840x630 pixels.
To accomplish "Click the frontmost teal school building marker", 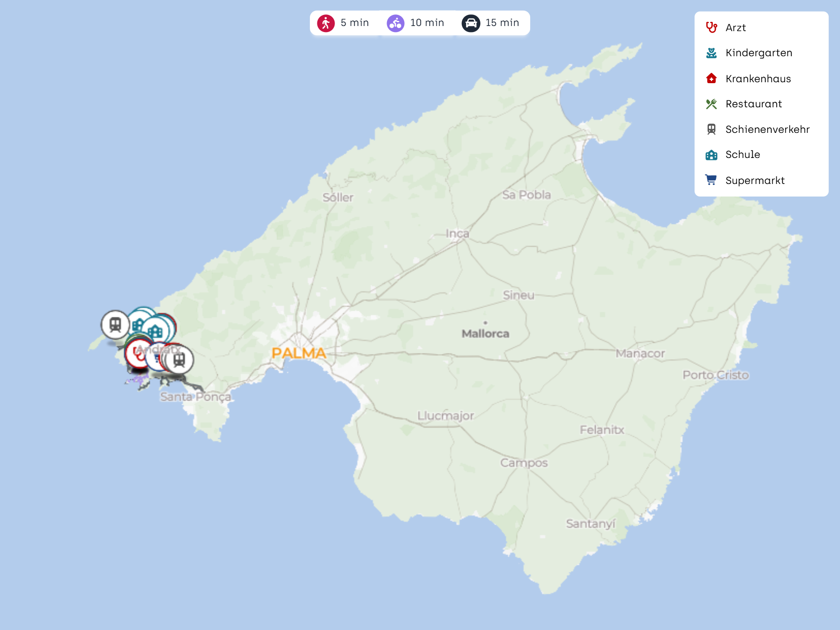I will (x=156, y=331).
